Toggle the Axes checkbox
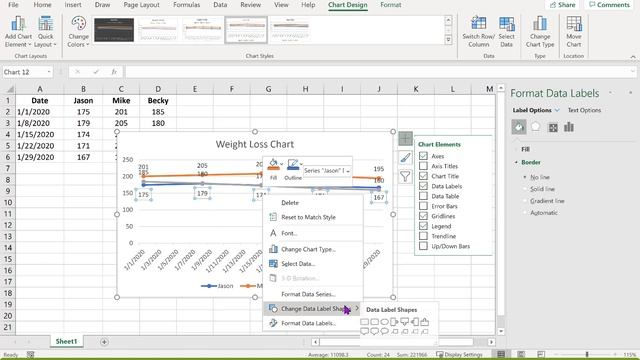This screenshot has width=640, height=360. tap(423, 156)
